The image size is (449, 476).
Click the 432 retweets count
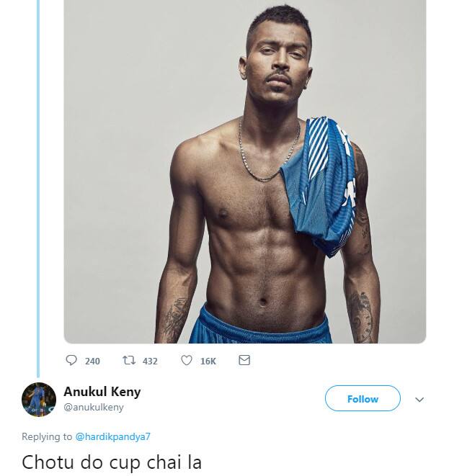coord(149,361)
